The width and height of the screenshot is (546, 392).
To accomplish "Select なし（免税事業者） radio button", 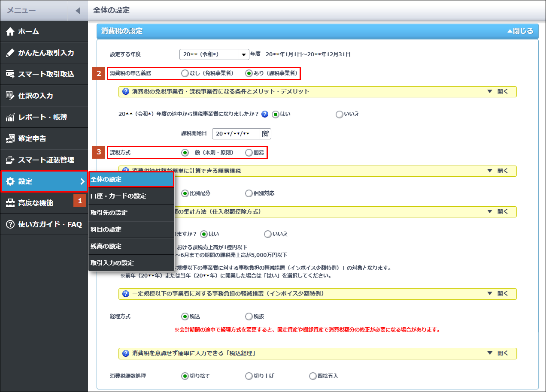I will coord(185,73).
